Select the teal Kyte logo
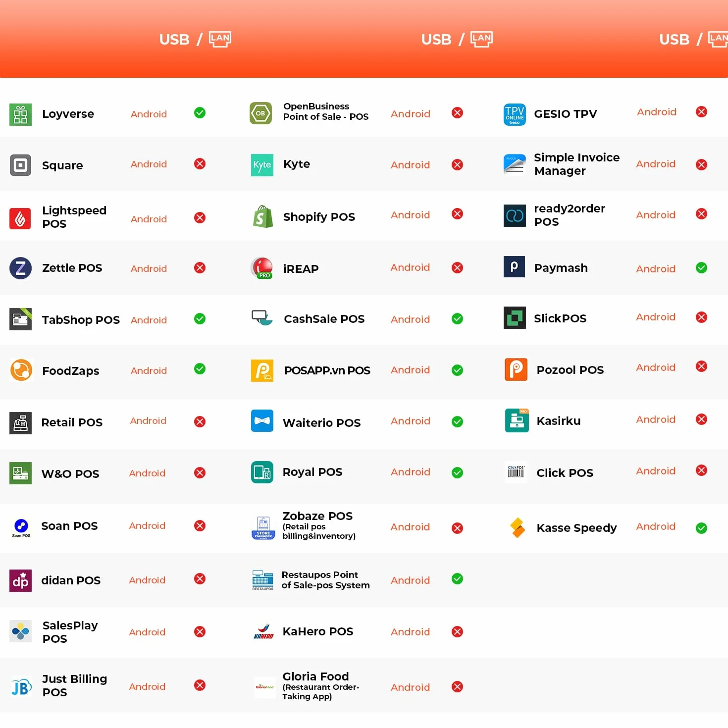Image resolution: width=728 pixels, height=728 pixels. click(x=262, y=165)
